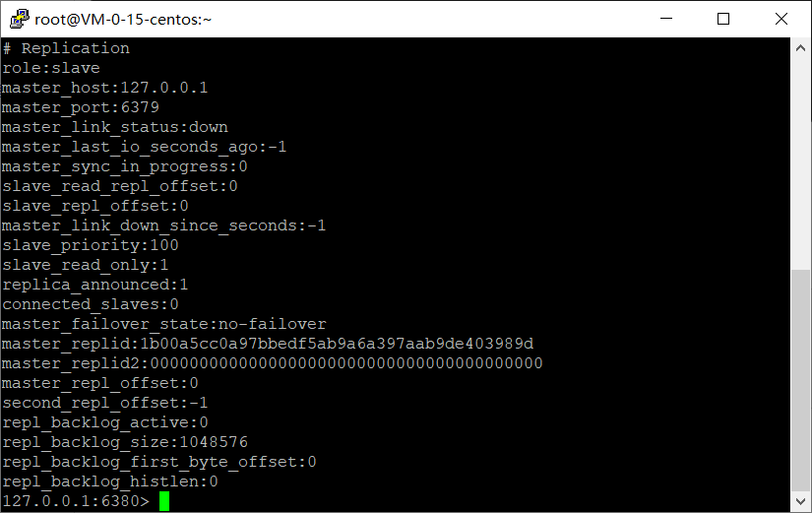This screenshot has width=812, height=513.
Task: Maximize the PuTTY terminal window
Action: pos(723,19)
